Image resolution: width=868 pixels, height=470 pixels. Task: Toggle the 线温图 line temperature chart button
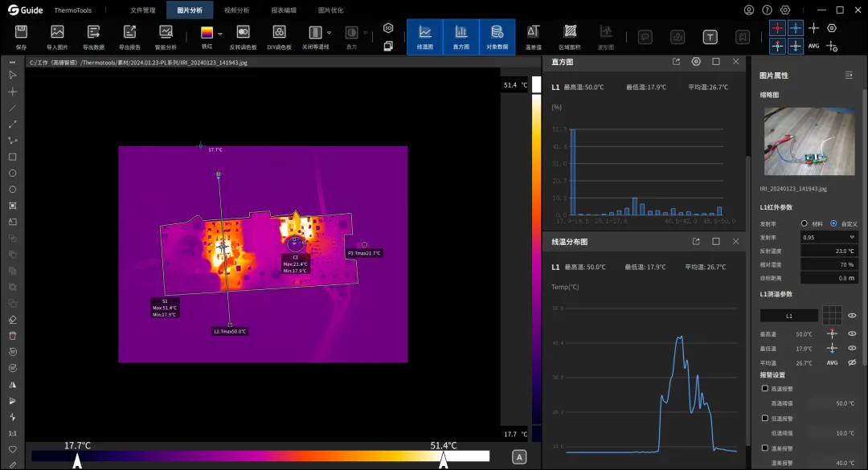[425, 37]
